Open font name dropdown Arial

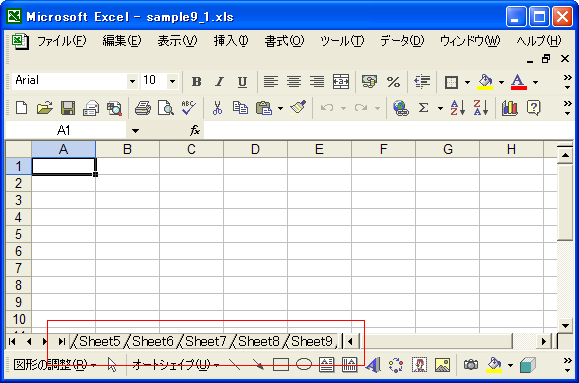132,81
